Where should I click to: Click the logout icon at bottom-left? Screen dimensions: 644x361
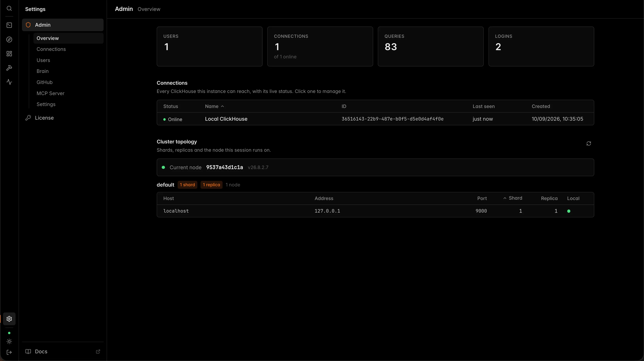[x=9, y=352]
